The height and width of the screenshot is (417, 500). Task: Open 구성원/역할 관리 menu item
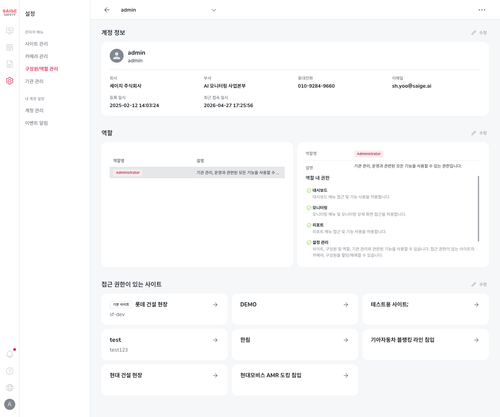coord(42,69)
